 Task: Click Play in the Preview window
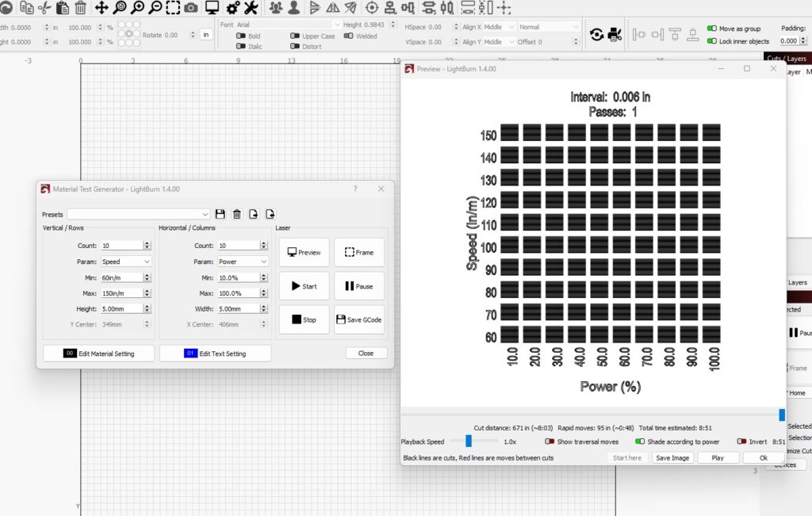(718, 458)
